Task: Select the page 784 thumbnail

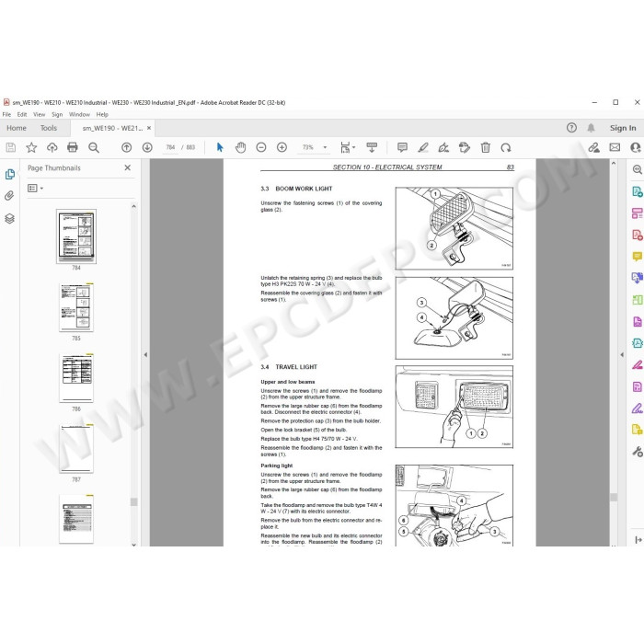Action: (76, 236)
